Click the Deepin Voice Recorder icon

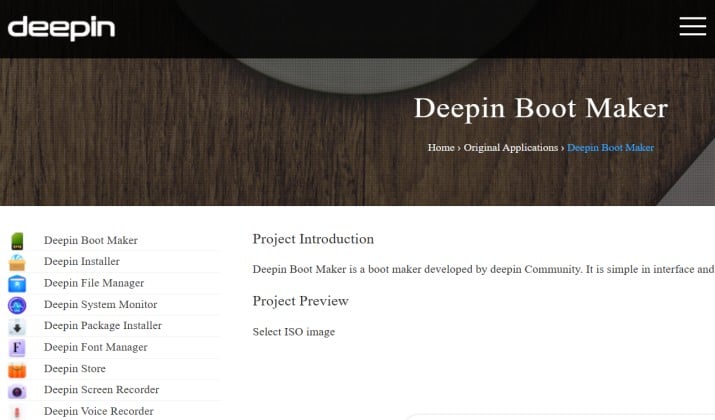point(17,412)
